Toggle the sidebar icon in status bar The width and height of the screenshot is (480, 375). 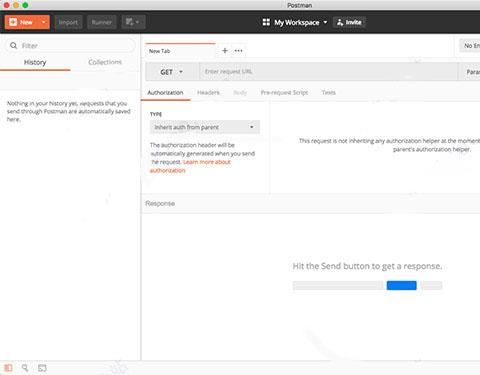pos(9,368)
